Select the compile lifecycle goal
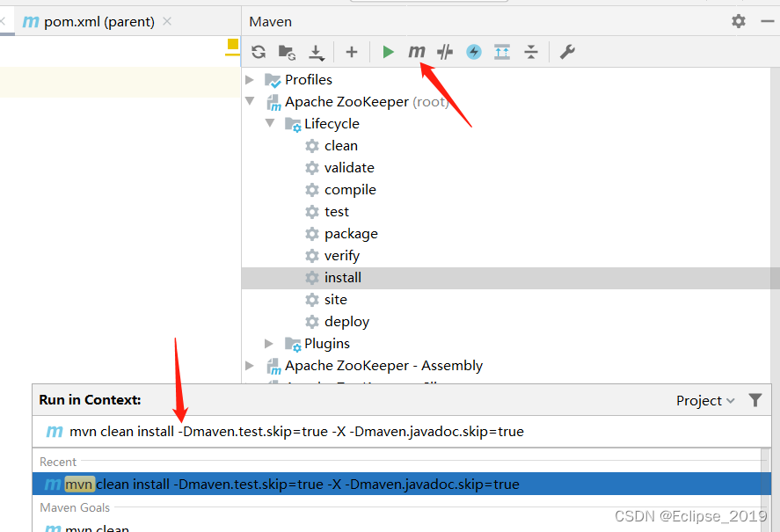Viewport: 780px width, 532px height. [350, 190]
